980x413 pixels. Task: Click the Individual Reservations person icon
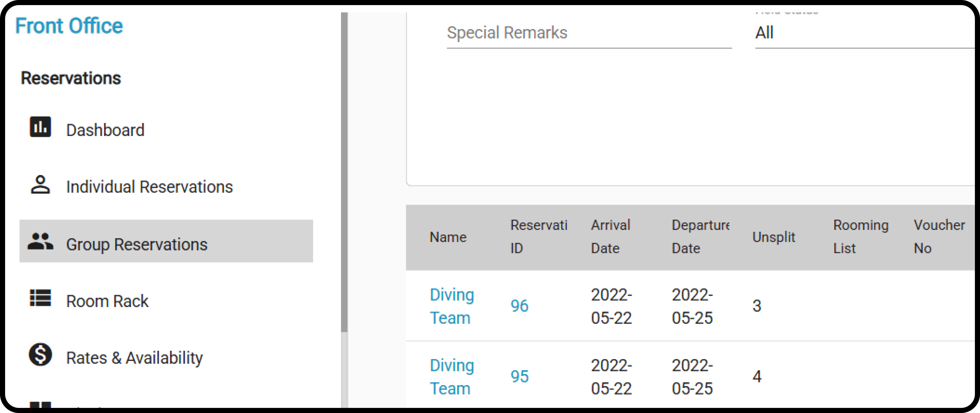40,185
